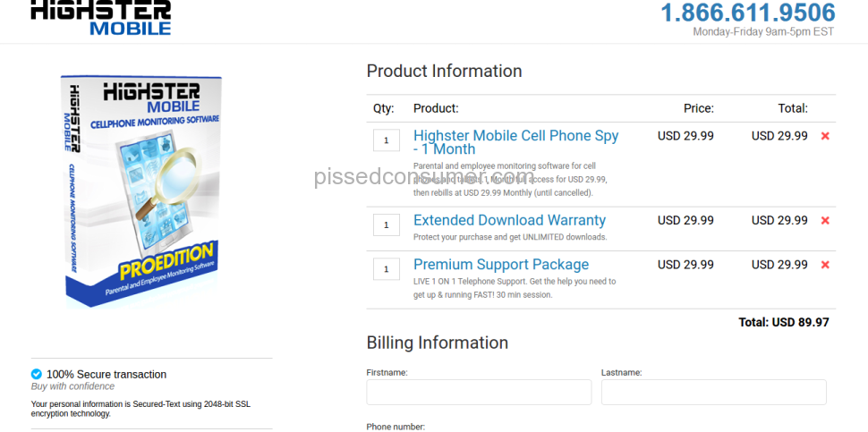
Task: Click the Total: USD 89.97 text
Action: pyautogui.click(x=784, y=322)
